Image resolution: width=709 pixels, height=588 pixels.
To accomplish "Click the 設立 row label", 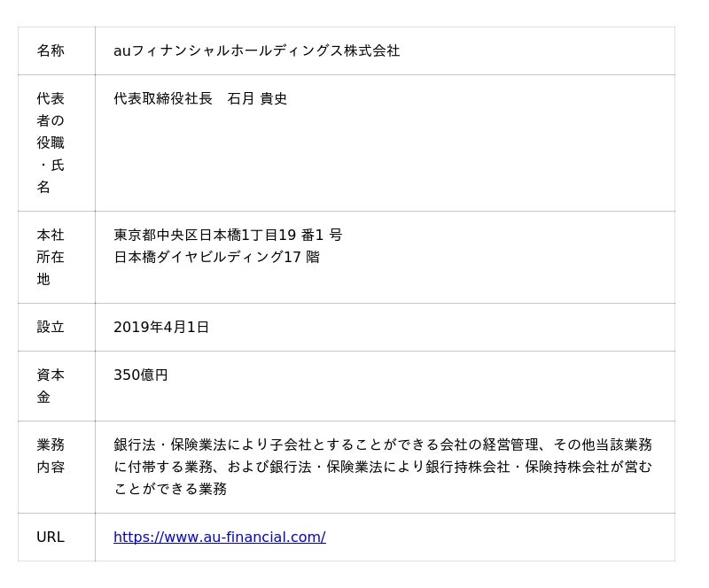I will 51,327.
